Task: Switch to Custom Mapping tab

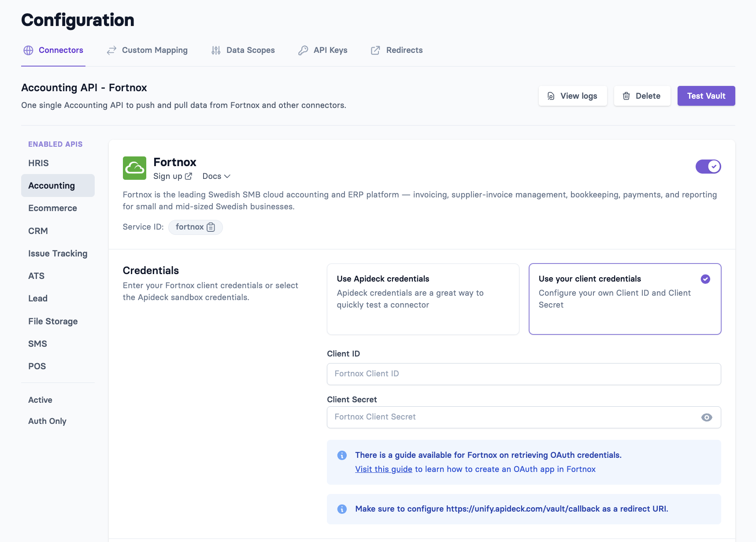Action: (147, 50)
